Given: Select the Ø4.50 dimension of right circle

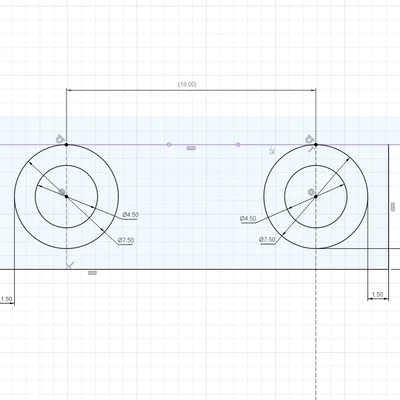Looking at the screenshot, I should [x=248, y=218].
